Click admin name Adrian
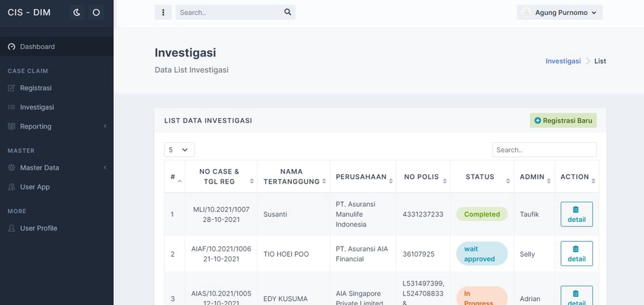 point(530,299)
